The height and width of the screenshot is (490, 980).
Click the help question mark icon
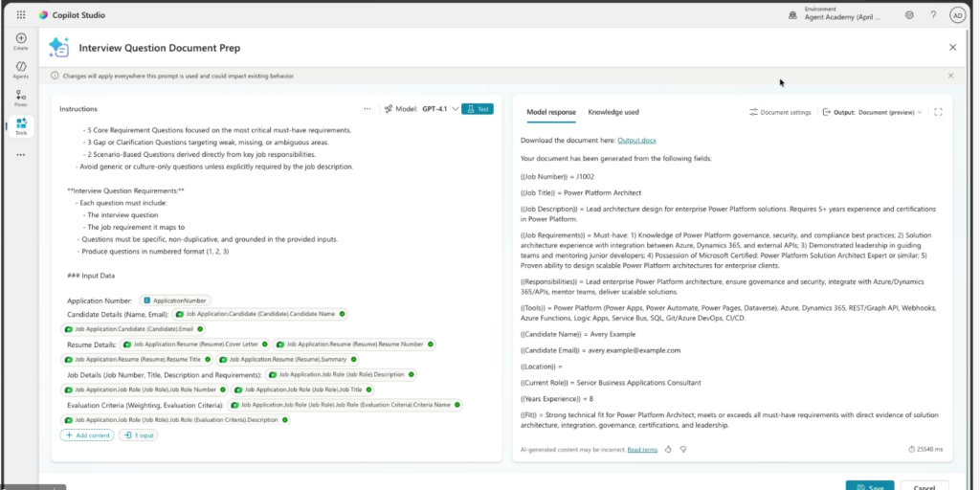pos(933,15)
